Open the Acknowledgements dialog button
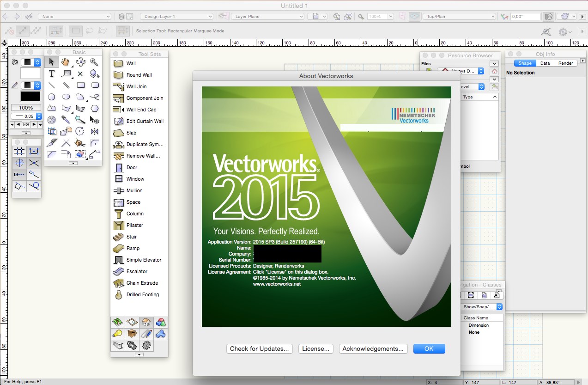588x385 pixels. 374,348
